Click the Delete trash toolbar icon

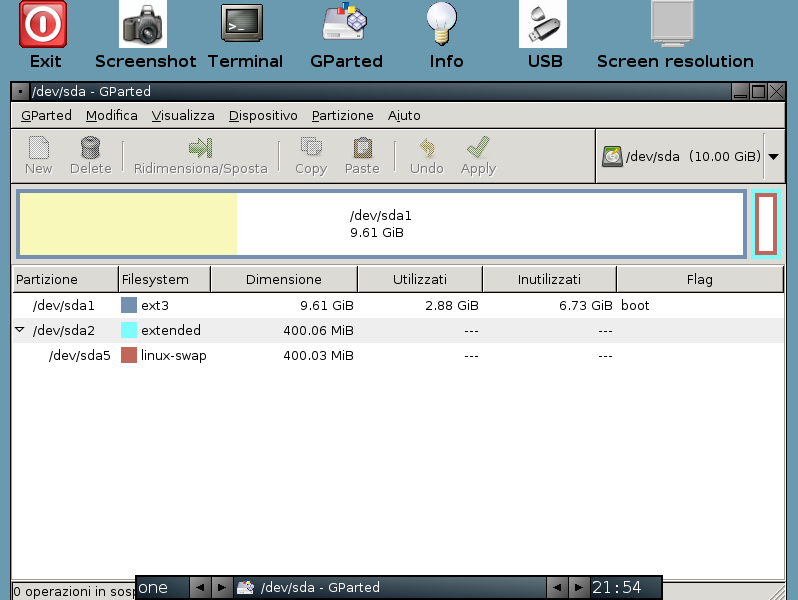click(x=91, y=148)
